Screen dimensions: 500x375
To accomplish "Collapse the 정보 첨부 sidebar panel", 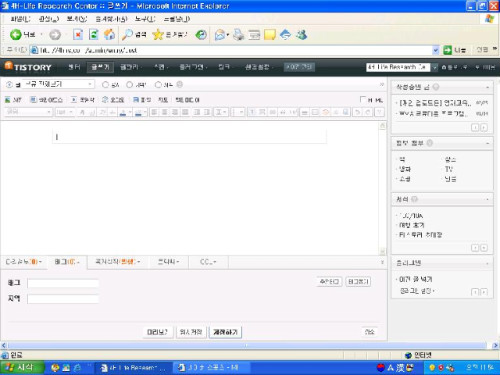I will click(487, 143).
